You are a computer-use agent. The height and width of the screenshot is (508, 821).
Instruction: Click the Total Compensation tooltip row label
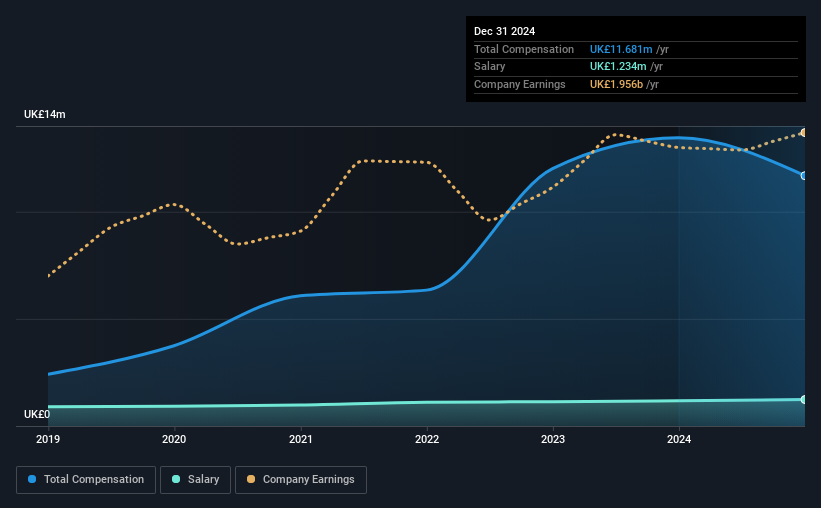click(524, 49)
